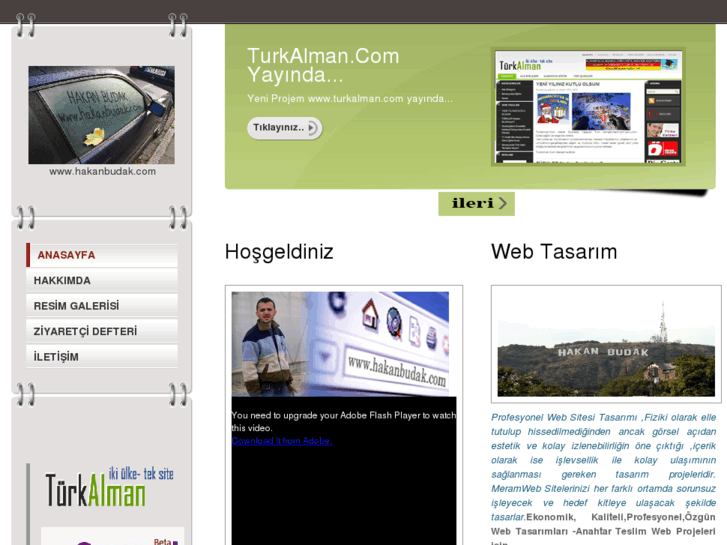Click the Flash upgrade notice text

(x=344, y=422)
